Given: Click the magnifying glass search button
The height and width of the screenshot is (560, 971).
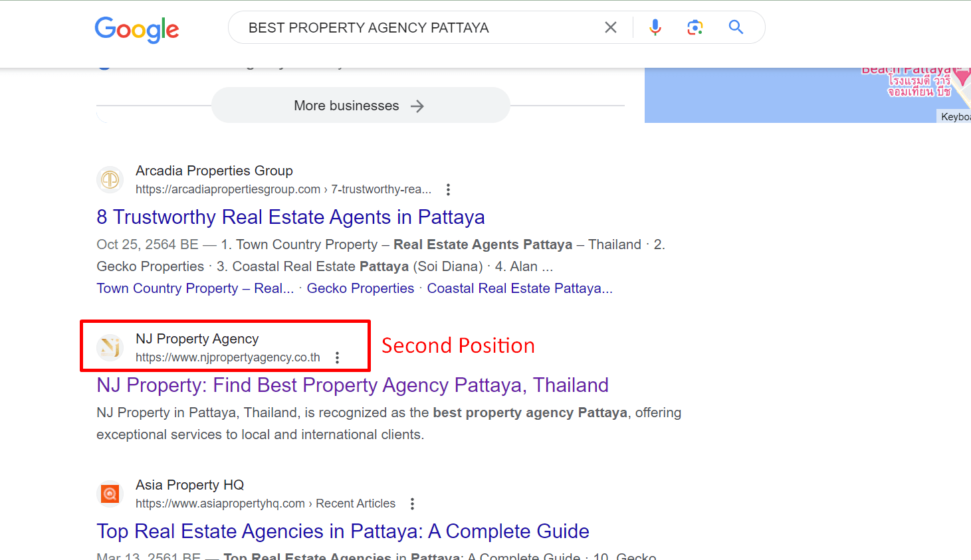Looking at the screenshot, I should tap(736, 27).
